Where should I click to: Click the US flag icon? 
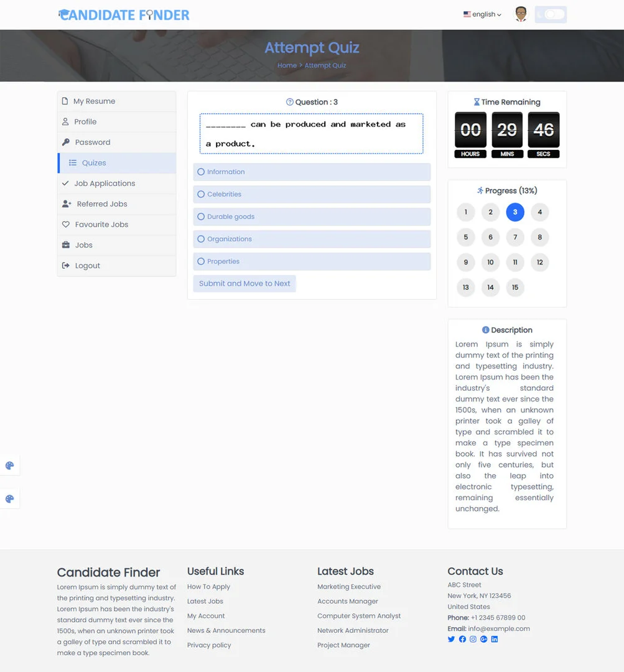[x=467, y=14]
